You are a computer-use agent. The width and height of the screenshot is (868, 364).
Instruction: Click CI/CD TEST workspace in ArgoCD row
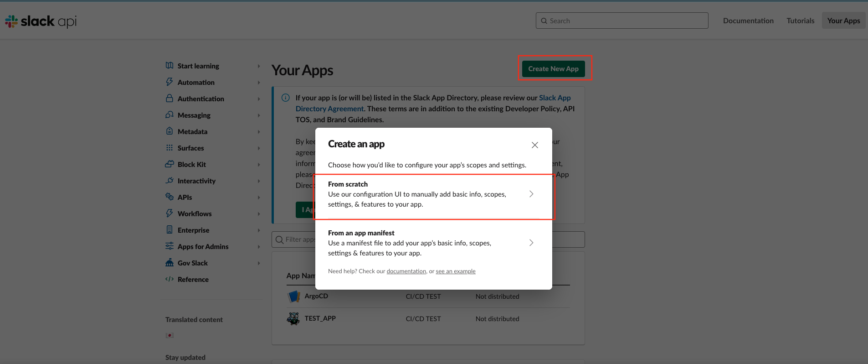coord(423,296)
